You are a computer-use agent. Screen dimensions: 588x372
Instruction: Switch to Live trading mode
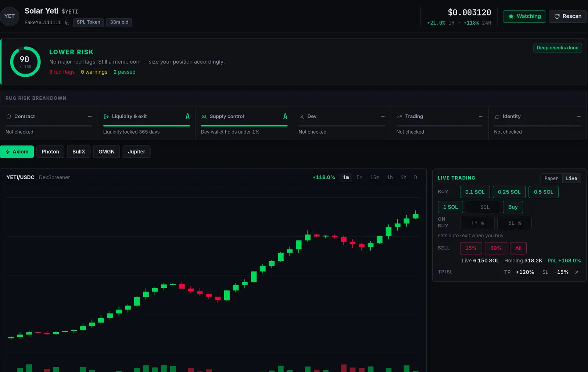pos(571,178)
